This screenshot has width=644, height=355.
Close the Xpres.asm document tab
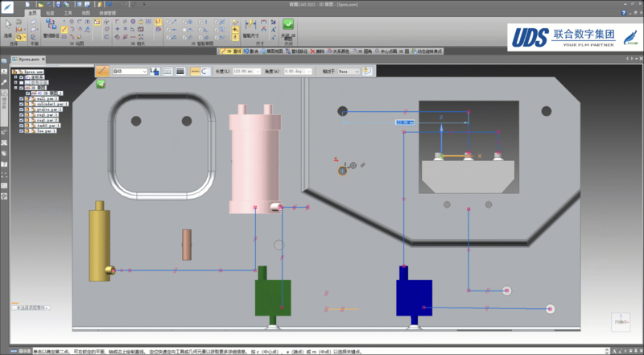pyautogui.click(x=43, y=60)
